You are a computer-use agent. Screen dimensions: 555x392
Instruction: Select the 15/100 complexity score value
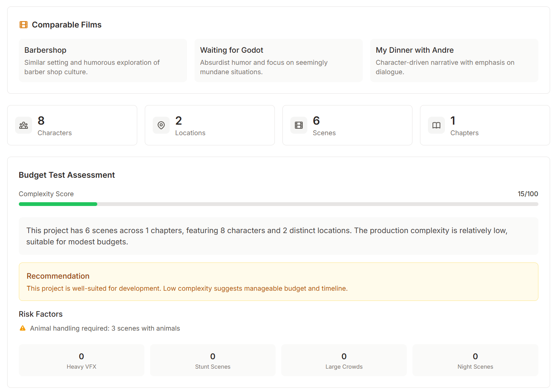(x=528, y=194)
